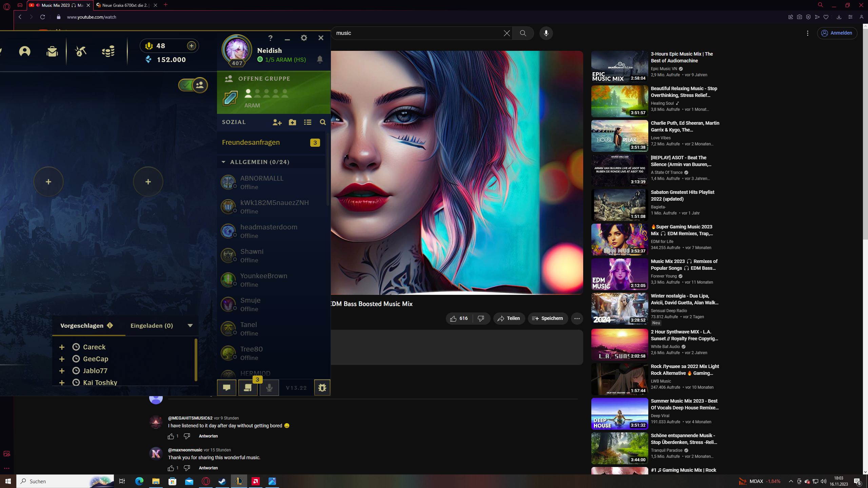Search friends with the magnifier icon
The width and height of the screenshot is (868, 488).
click(323, 122)
